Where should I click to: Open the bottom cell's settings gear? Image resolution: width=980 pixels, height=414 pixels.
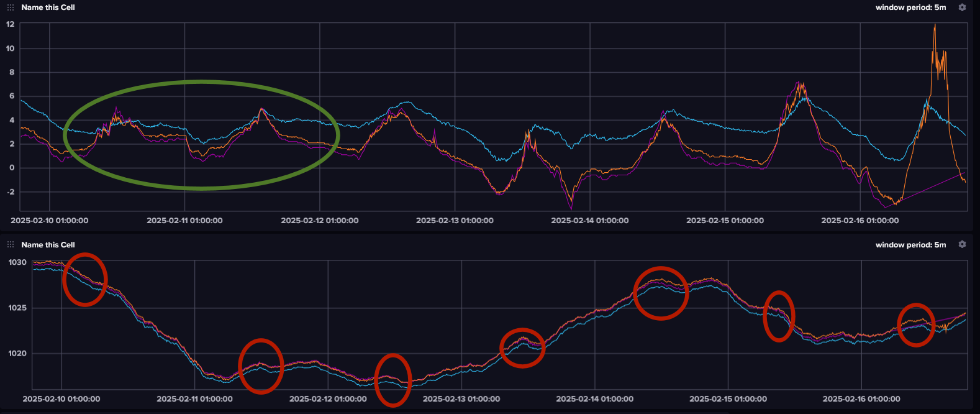[962, 245]
